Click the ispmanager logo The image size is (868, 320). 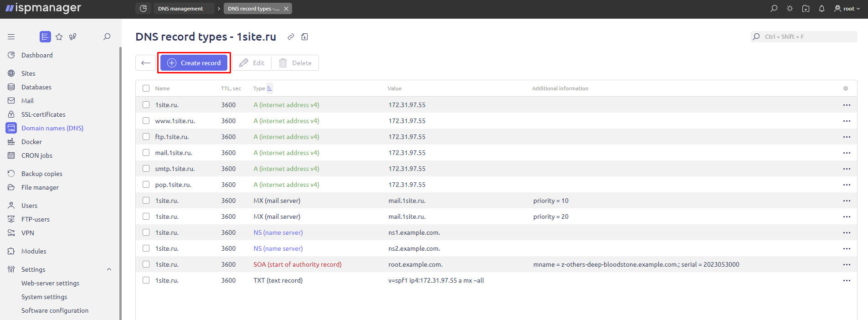tap(43, 8)
